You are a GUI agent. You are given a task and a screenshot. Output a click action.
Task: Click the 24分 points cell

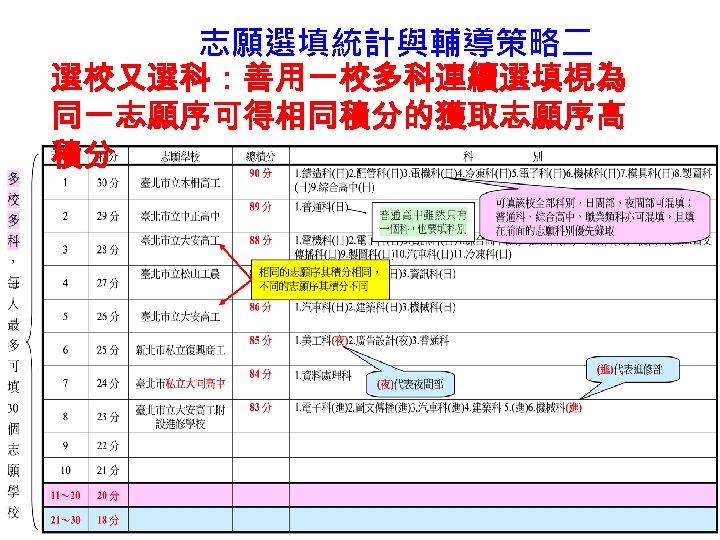108,383
